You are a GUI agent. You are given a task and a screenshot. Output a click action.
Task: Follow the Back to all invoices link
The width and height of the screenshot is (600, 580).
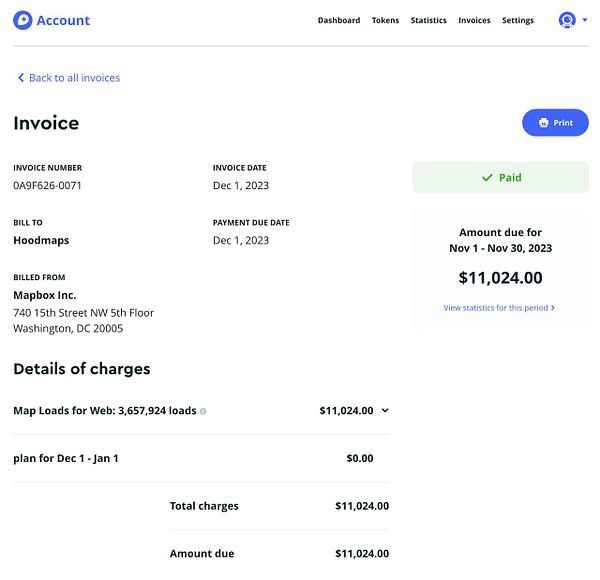point(74,78)
